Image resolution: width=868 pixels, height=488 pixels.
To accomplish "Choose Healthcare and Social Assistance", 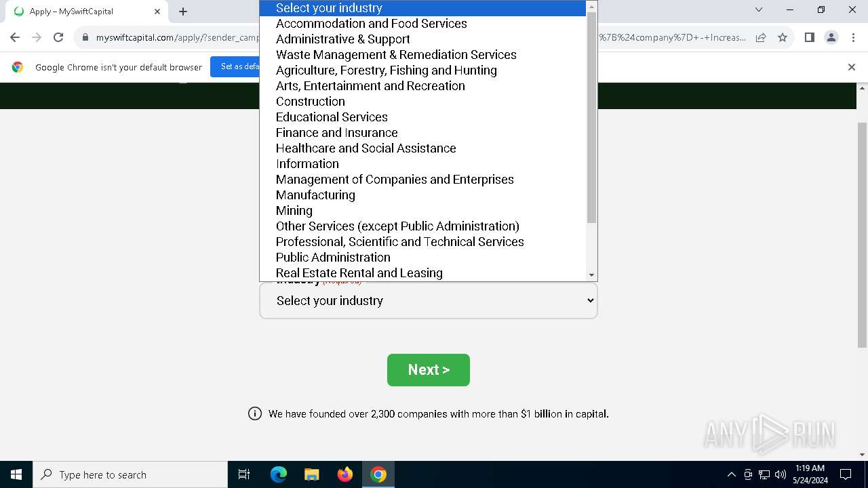I will 422,148.
